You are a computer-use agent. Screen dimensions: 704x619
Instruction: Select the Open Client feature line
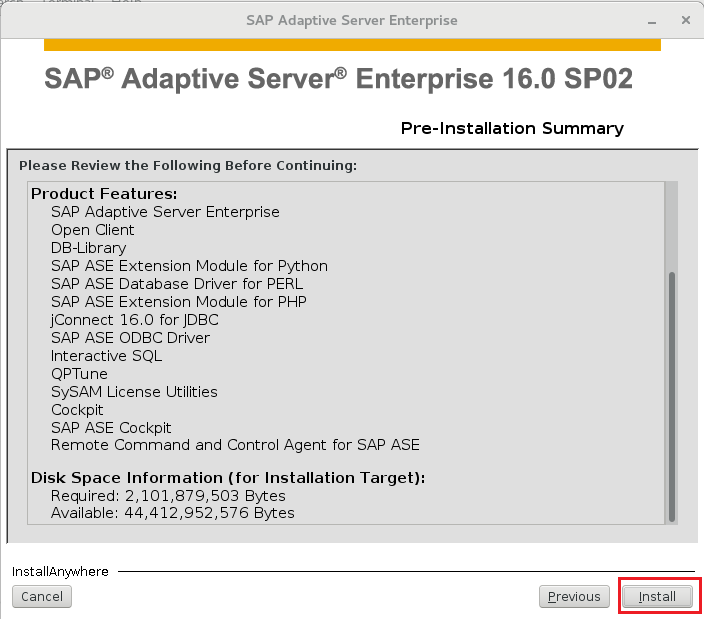pyautogui.click(x=92, y=230)
